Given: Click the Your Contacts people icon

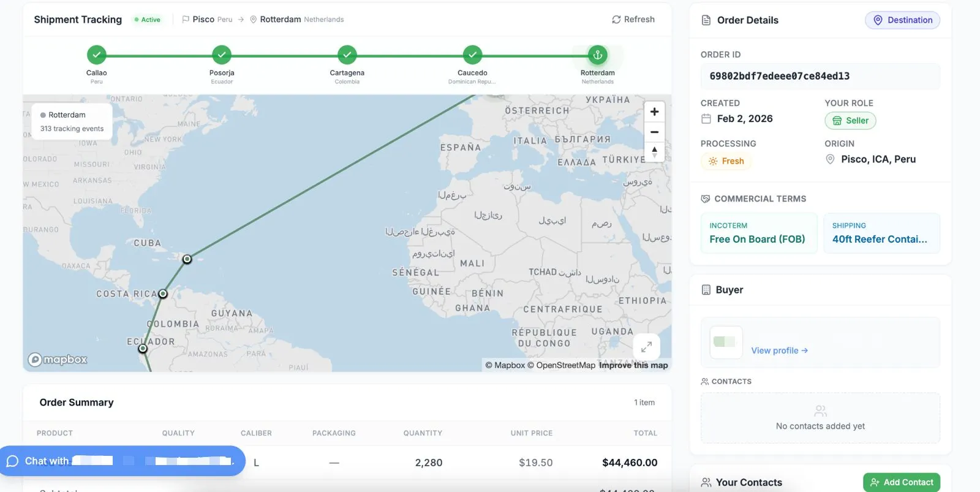Looking at the screenshot, I should tap(706, 482).
